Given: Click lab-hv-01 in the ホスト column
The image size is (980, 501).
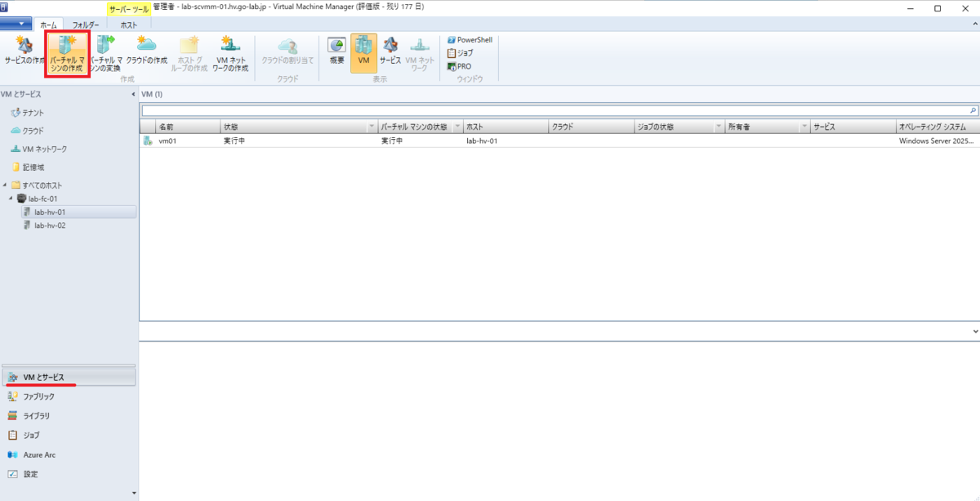Looking at the screenshot, I should click(x=482, y=141).
